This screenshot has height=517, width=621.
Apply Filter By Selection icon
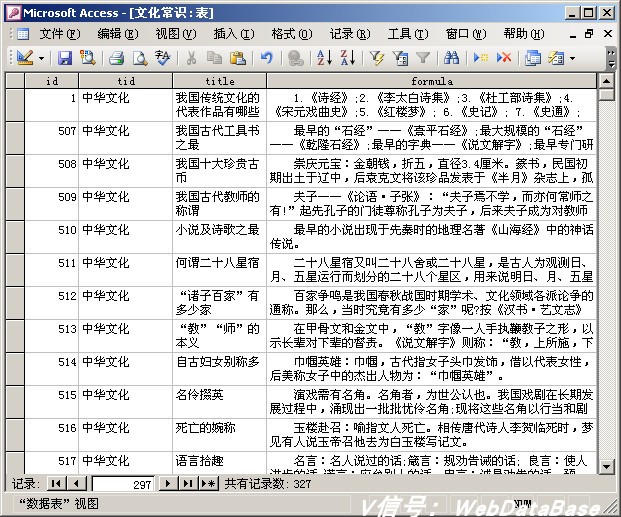coord(377,58)
